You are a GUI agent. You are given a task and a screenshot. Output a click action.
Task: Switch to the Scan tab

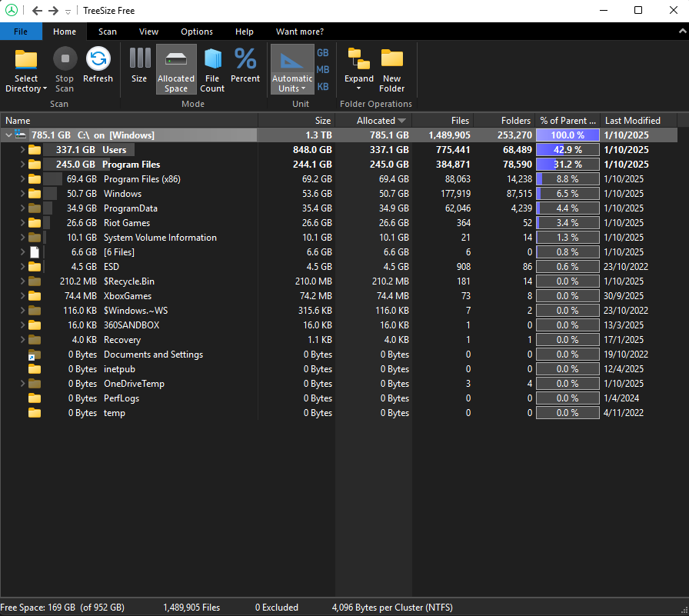point(108,32)
